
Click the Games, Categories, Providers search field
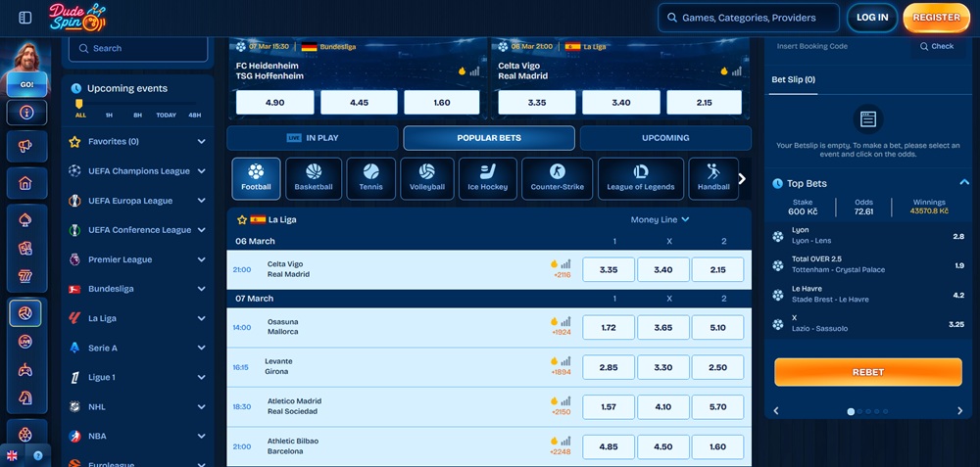click(749, 18)
